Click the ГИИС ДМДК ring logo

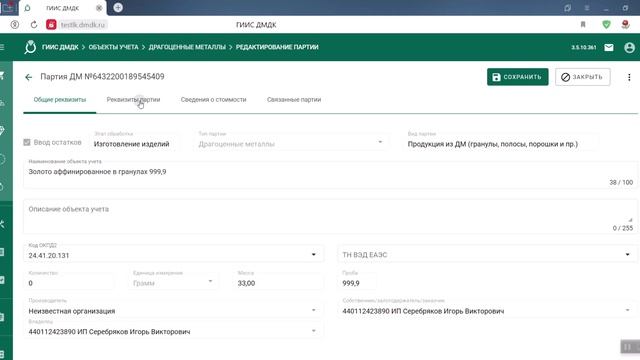[30, 47]
